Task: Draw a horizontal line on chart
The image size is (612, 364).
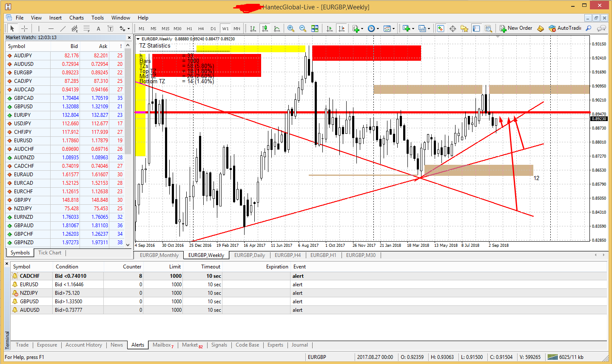Action: (x=51, y=28)
